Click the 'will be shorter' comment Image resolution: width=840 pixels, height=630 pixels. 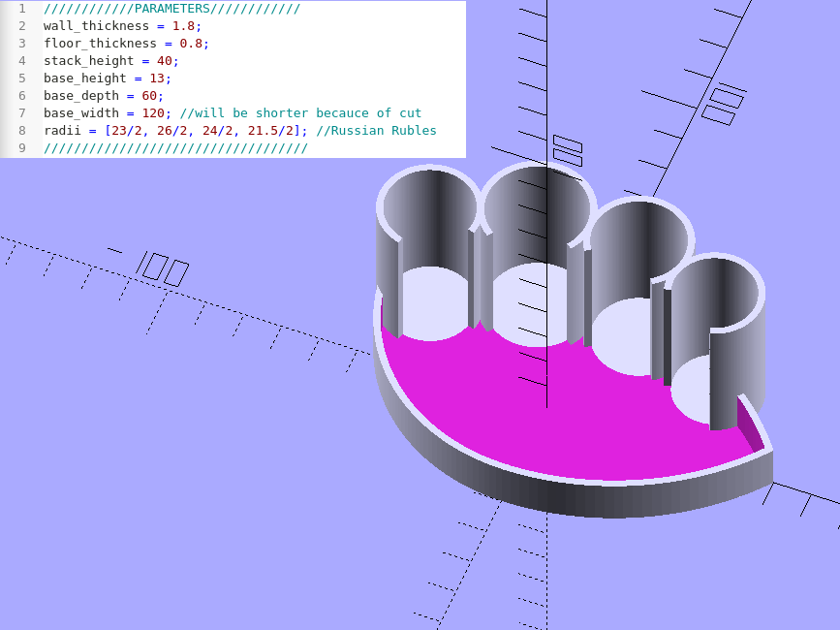[x=300, y=113]
